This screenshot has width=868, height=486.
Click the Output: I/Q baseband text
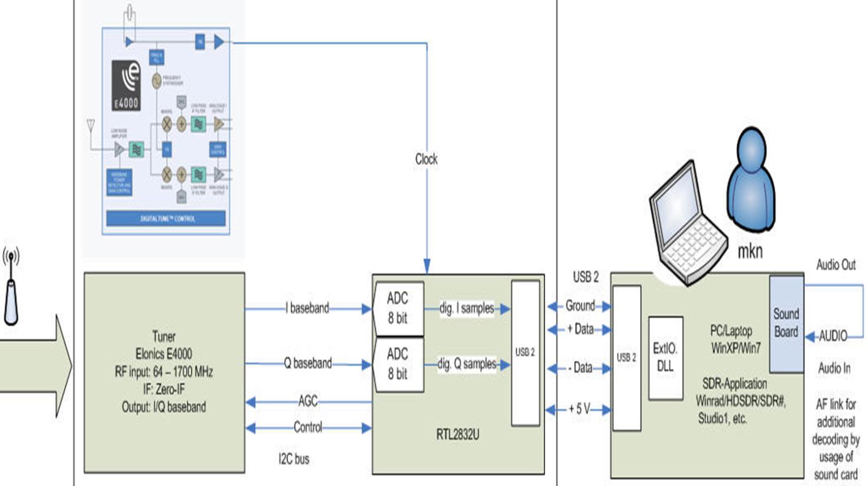164,407
